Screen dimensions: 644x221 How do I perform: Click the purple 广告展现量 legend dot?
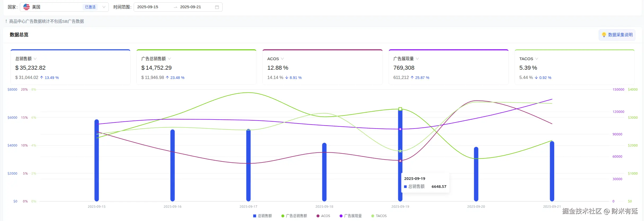click(x=341, y=216)
